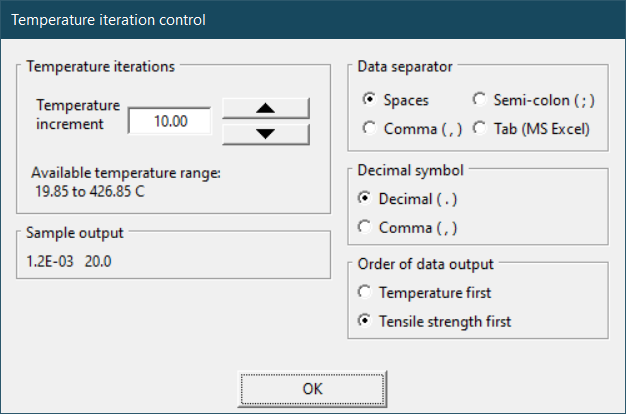This screenshot has height=414, width=626.
Task: Select the Spaces data separator option
Action: point(369,100)
